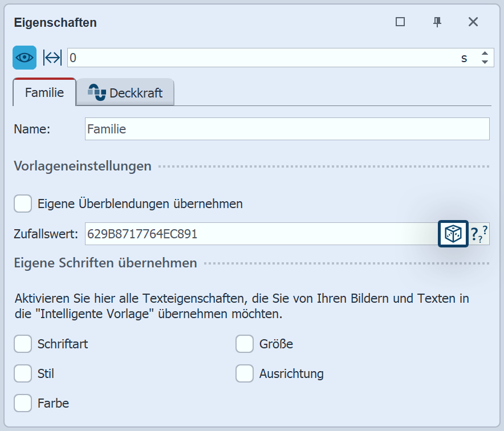
Task: Enable the Schriftart checkbox
Action: point(23,344)
